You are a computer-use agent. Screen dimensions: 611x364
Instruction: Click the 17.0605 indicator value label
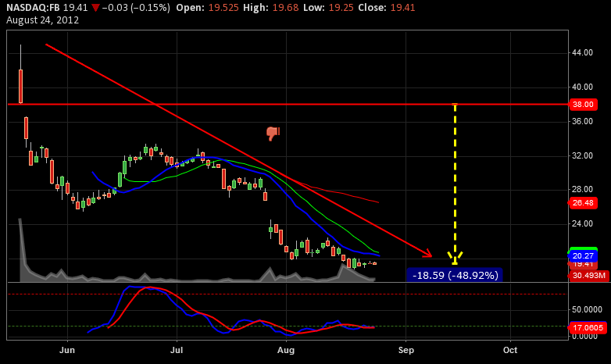point(588,327)
